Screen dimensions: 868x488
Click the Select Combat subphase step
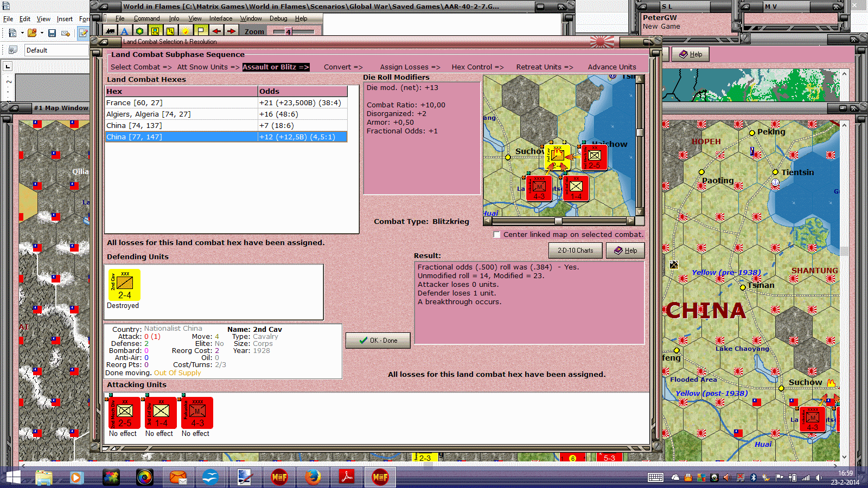pyautogui.click(x=141, y=67)
